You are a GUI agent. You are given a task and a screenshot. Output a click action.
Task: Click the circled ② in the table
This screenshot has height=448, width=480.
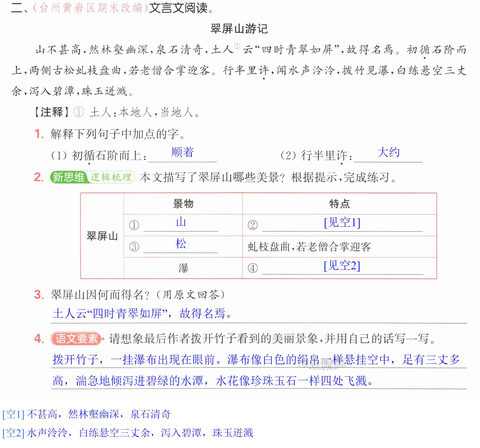252,225
